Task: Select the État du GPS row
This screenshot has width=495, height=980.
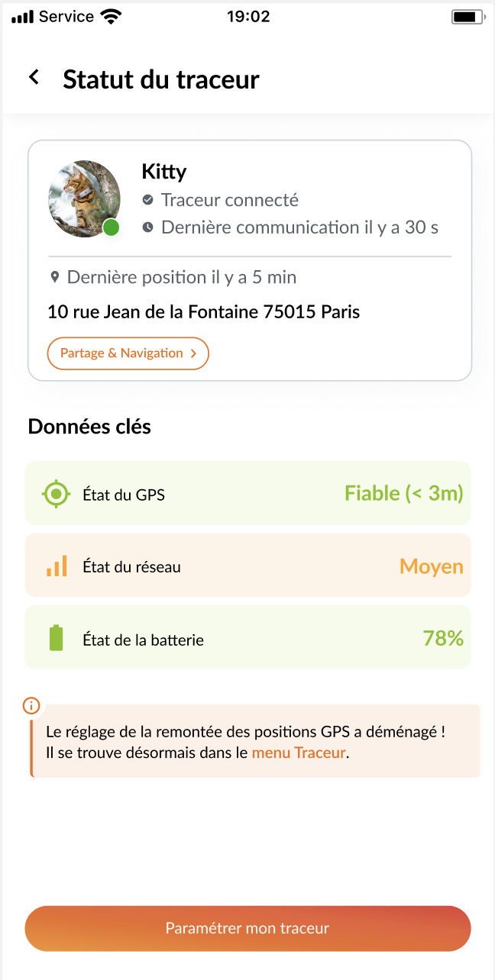Action: (x=247, y=494)
